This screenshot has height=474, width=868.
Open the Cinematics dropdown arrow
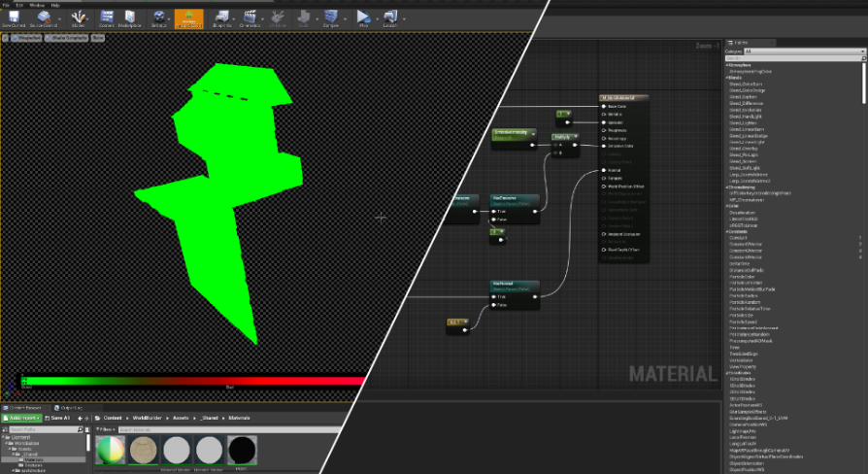click(263, 18)
